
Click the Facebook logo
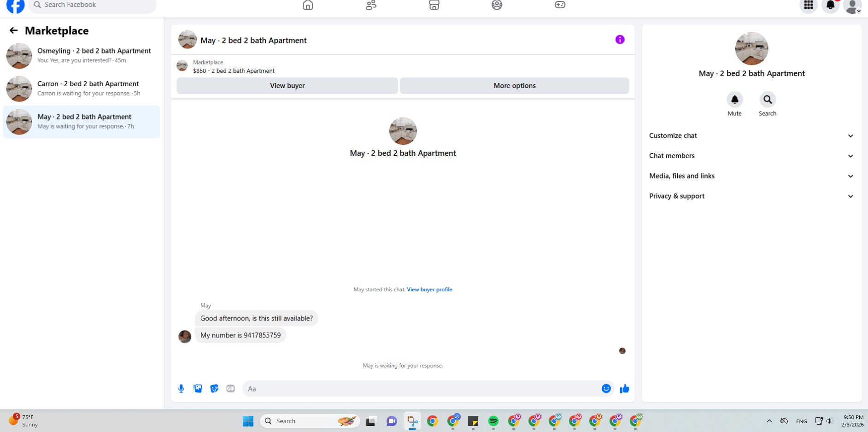tap(15, 5)
